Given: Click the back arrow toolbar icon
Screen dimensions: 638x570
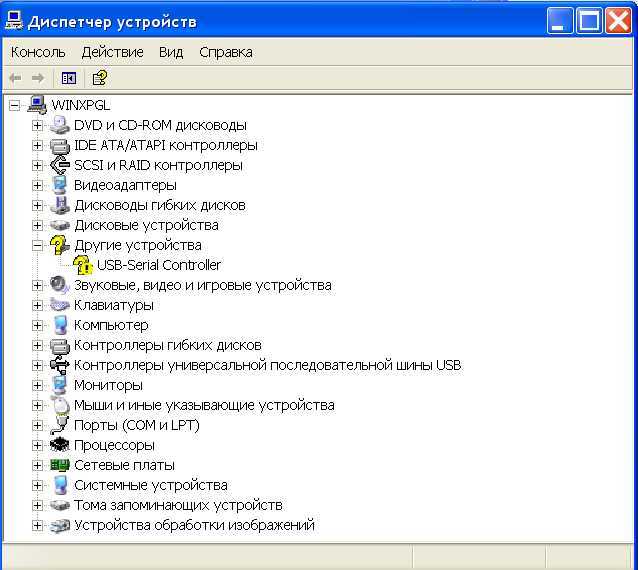Looking at the screenshot, I should 15,78.
